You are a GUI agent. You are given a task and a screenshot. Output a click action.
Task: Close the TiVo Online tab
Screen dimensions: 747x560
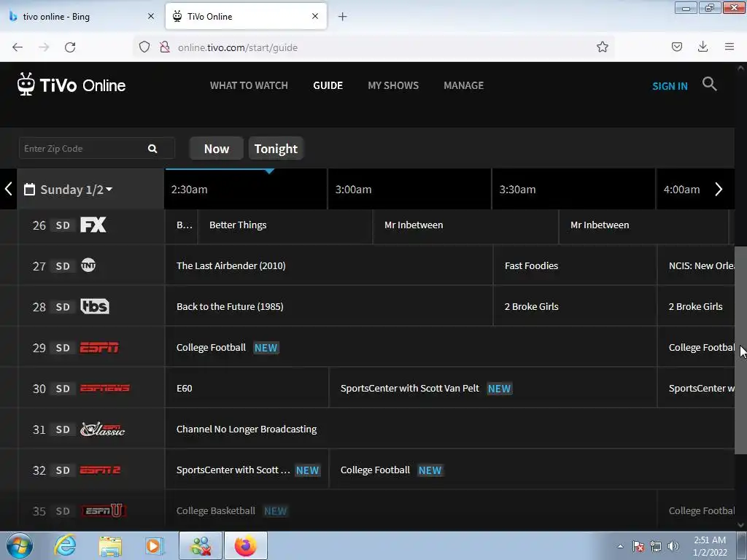tap(315, 16)
